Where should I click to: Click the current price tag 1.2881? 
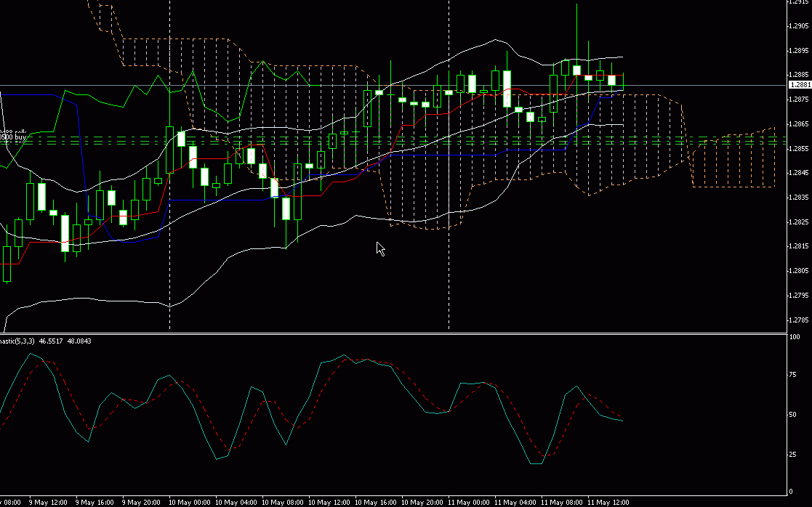[800, 85]
